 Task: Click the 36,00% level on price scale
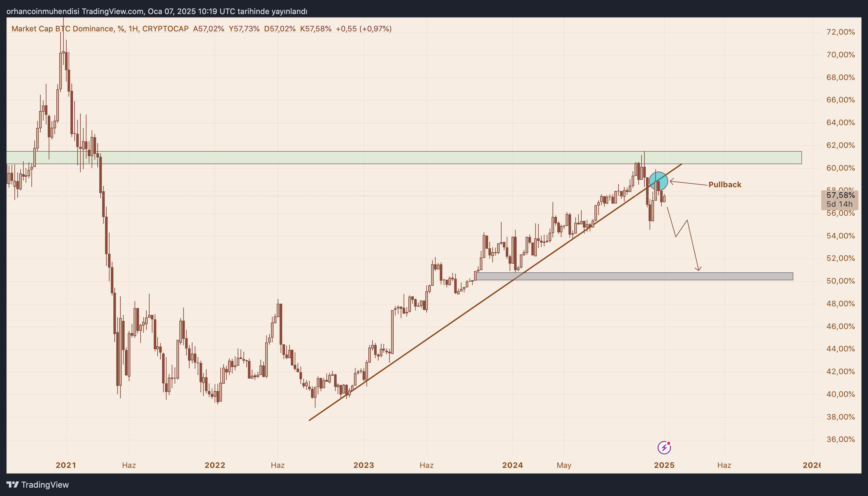click(840, 439)
